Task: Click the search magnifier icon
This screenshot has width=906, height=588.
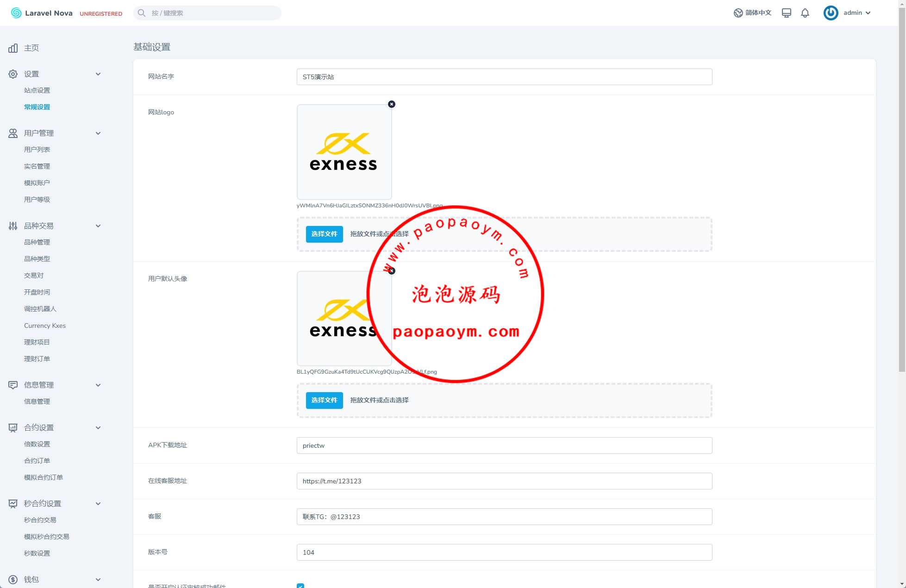Action: 142,13
